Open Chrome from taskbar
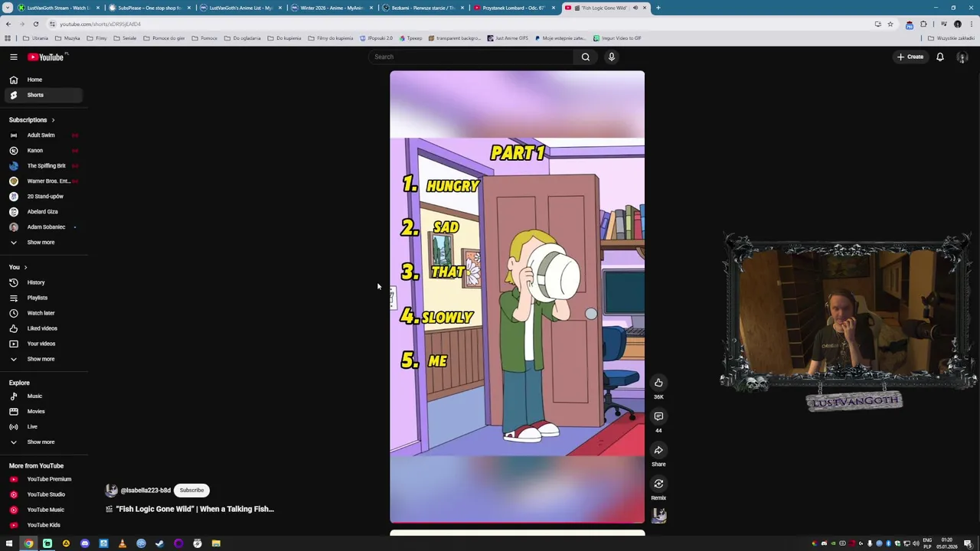This screenshot has width=980, height=551. pos(28,543)
